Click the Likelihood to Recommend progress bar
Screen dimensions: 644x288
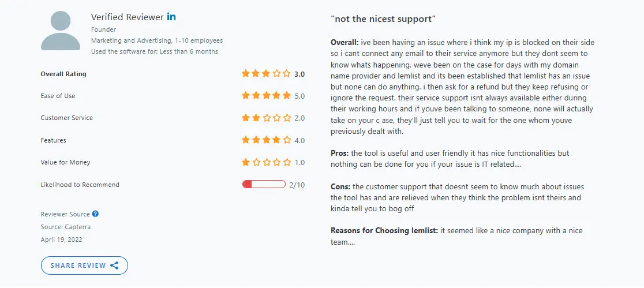pyautogui.click(x=264, y=185)
